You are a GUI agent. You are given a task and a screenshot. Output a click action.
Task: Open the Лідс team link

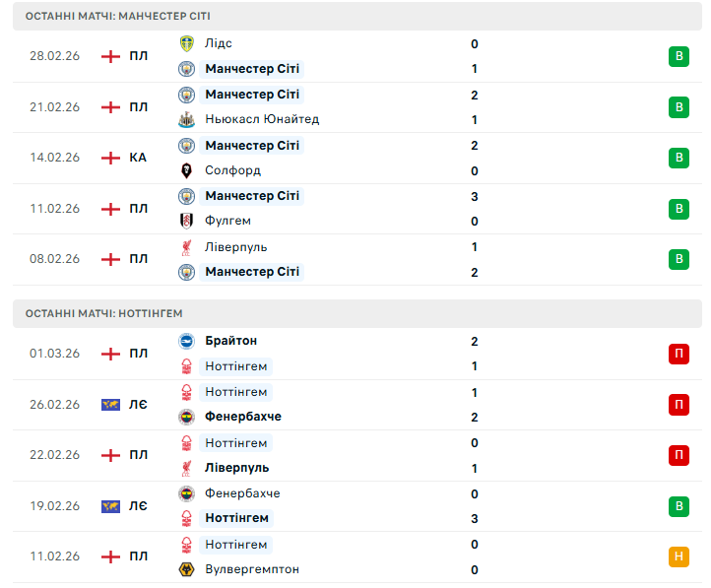[219, 43]
